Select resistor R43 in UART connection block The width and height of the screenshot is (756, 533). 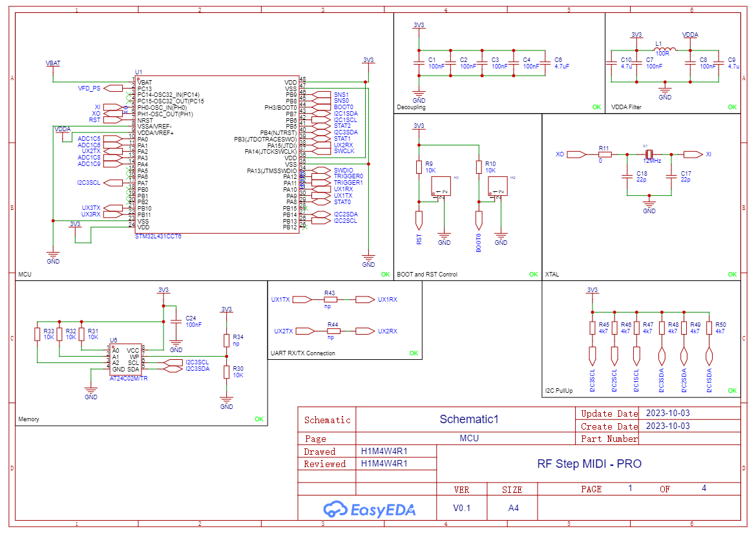click(330, 299)
